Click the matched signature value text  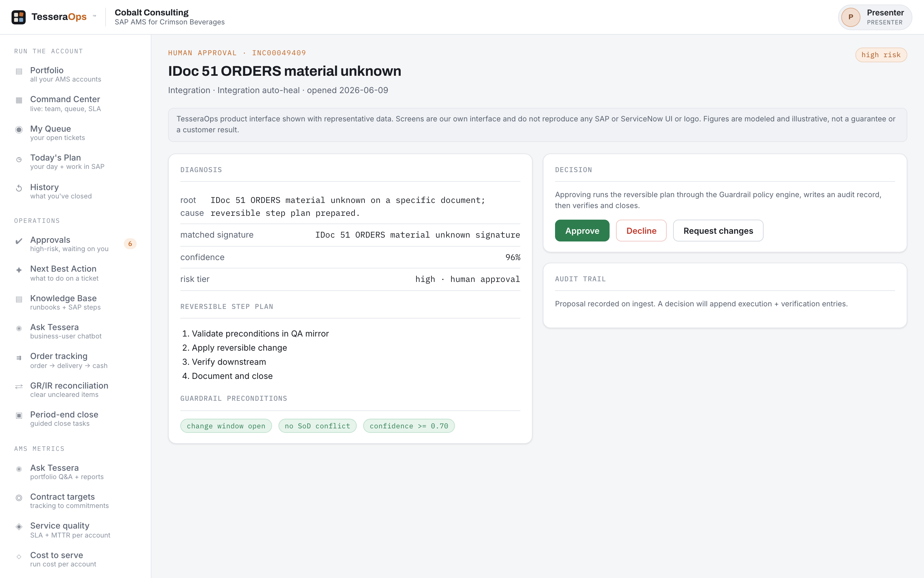417,235
